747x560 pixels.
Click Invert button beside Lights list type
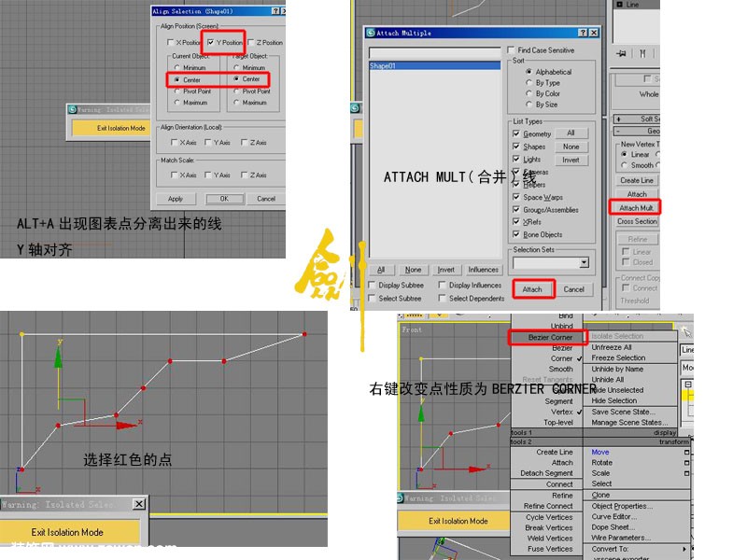click(571, 160)
